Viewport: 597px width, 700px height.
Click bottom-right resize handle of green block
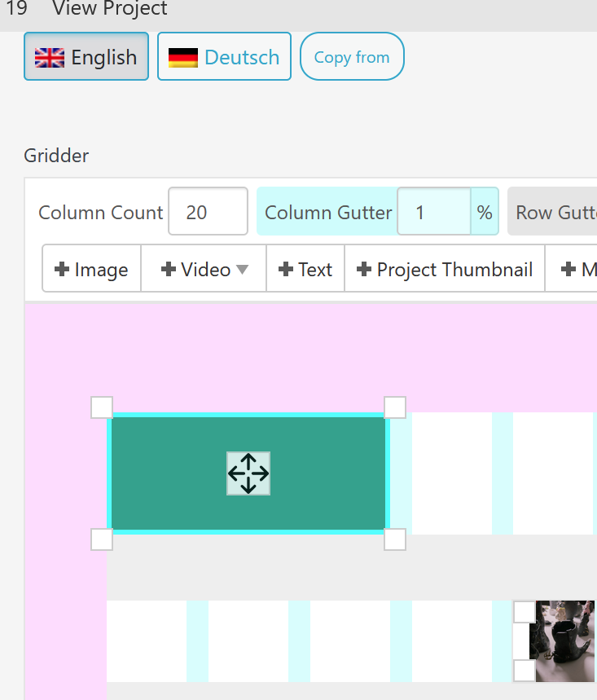pyautogui.click(x=395, y=539)
